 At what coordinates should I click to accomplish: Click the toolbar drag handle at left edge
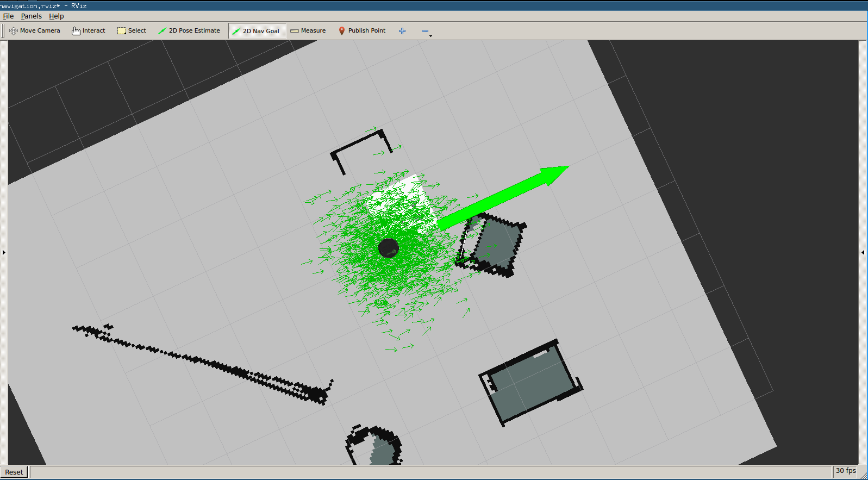pos(3,31)
